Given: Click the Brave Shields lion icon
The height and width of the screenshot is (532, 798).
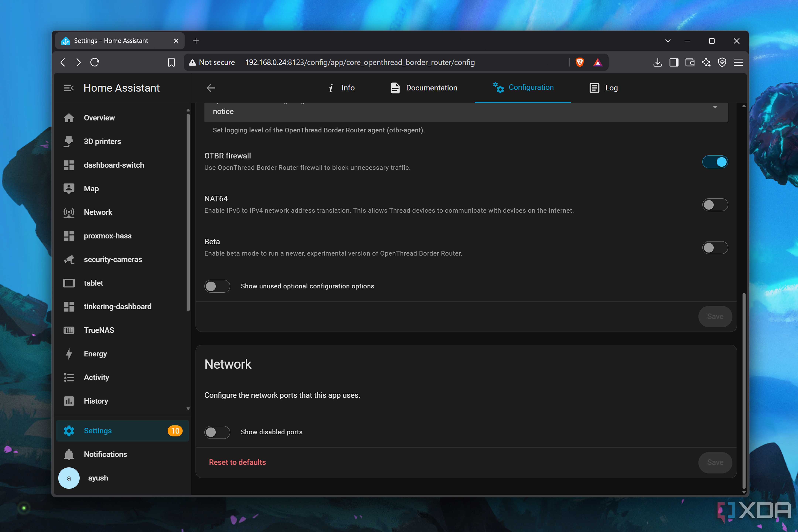Looking at the screenshot, I should pyautogui.click(x=580, y=62).
